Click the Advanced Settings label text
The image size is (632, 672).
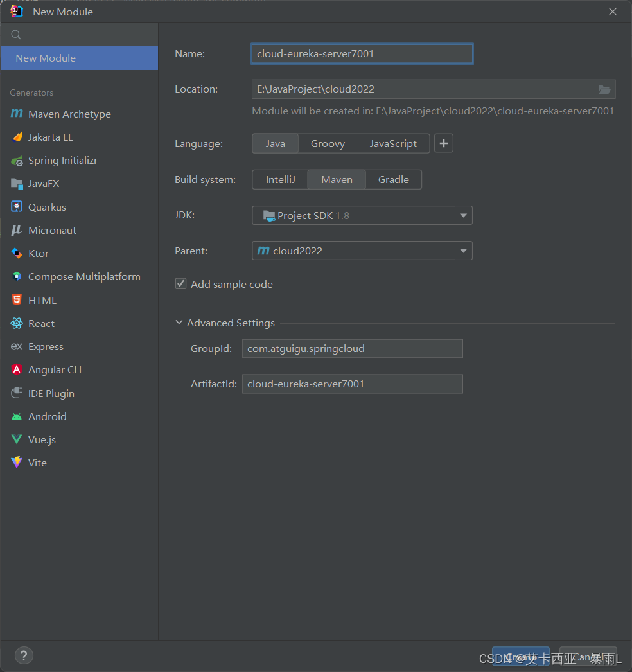click(231, 323)
